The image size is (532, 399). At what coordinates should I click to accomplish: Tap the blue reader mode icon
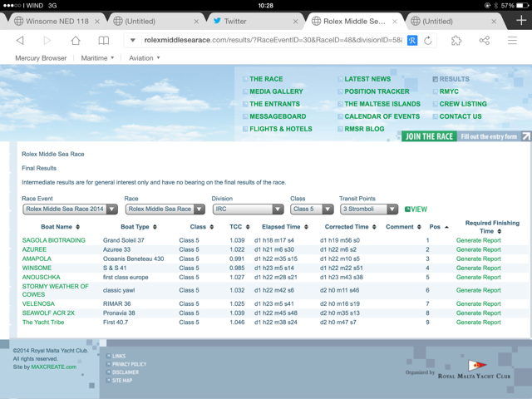412,41
